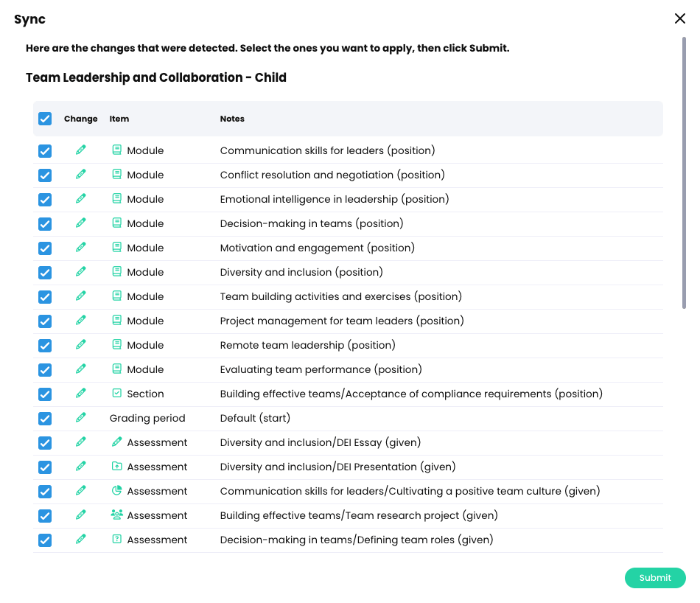
Task: Click module icon for Remote team leadership
Action: pos(116,345)
